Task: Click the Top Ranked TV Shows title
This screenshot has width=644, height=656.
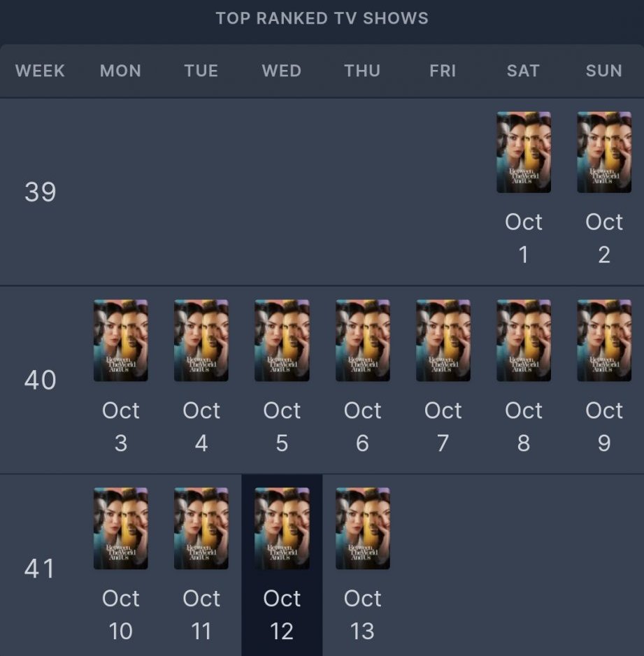Action: pyautogui.click(x=322, y=18)
